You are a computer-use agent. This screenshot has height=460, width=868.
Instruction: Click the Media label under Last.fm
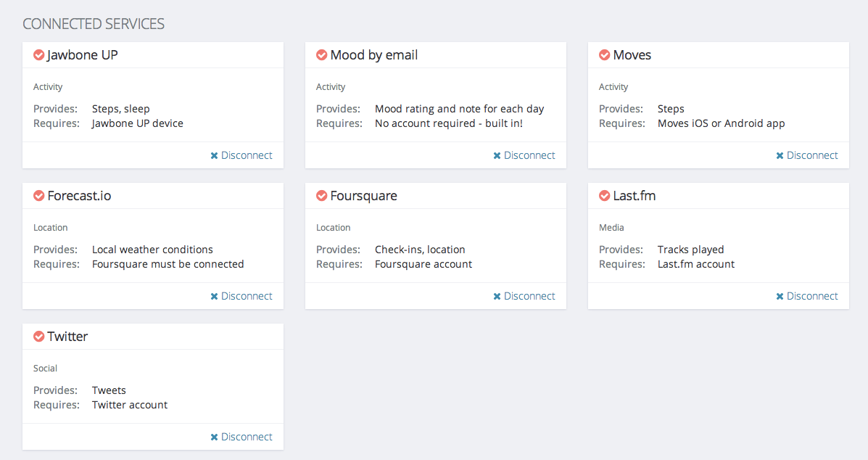coord(611,228)
